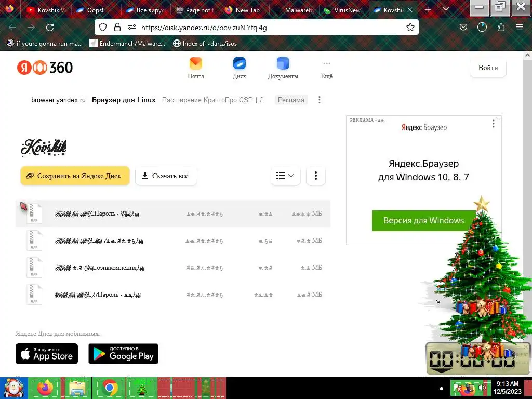Click Войти to sign in

pos(488,68)
